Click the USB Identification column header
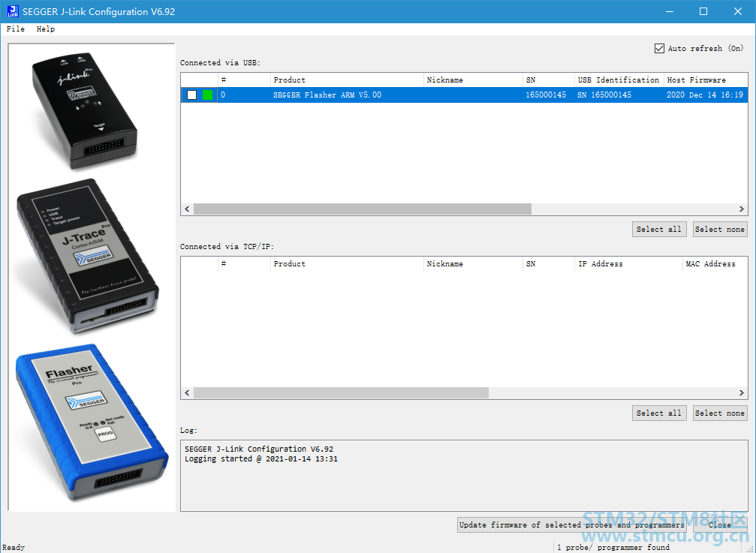The height and width of the screenshot is (553, 756). tap(619, 80)
